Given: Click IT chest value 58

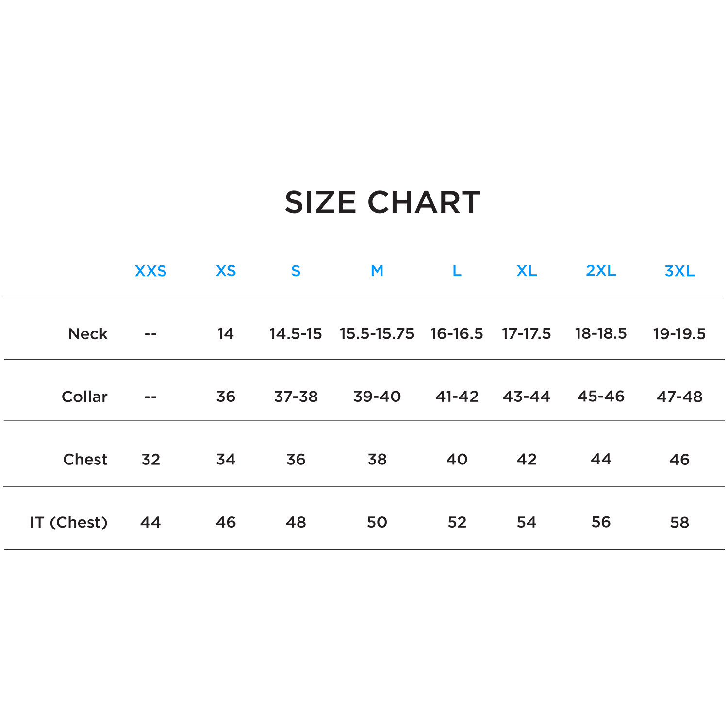Looking at the screenshot, I should (x=679, y=522).
